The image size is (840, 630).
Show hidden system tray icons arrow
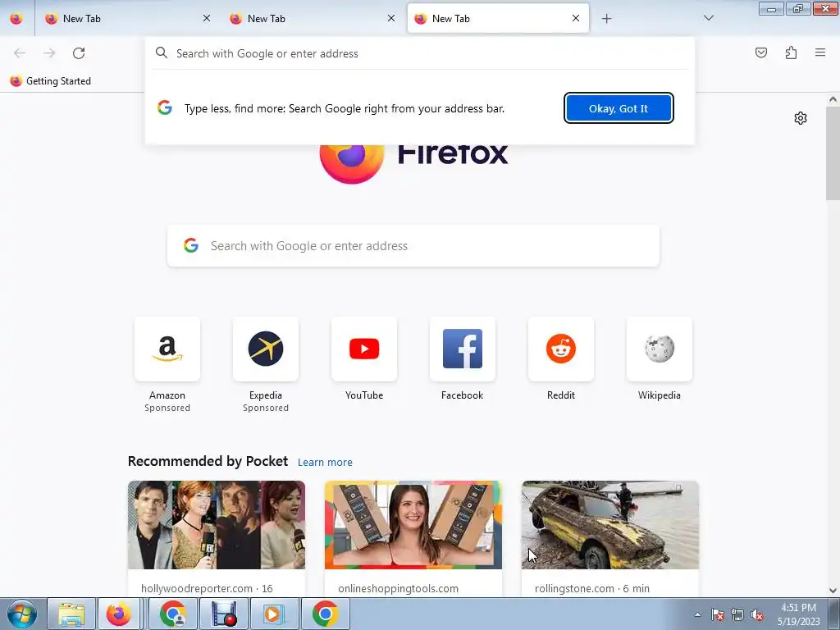697,614
